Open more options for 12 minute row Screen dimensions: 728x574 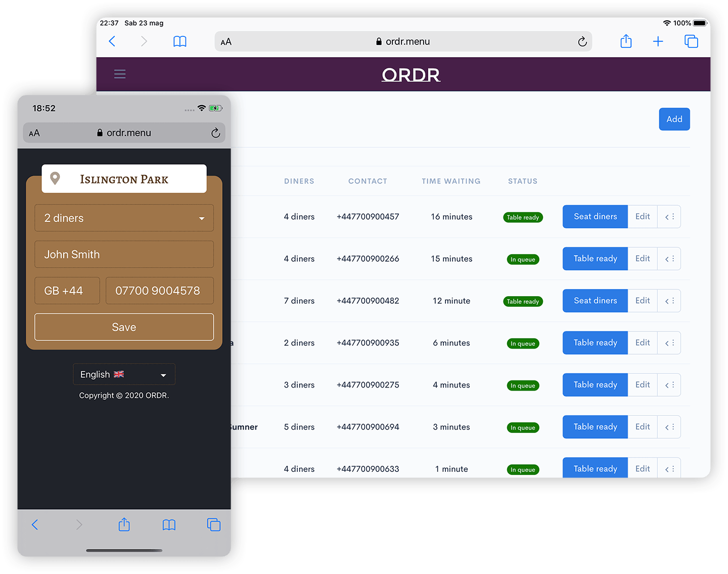point(669,301)
